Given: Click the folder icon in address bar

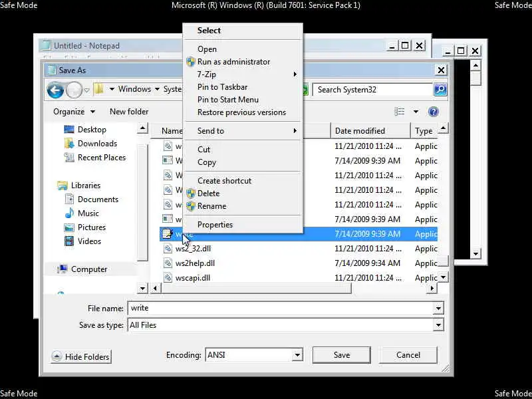Looking at the screenshot, I should pos(98,90).
